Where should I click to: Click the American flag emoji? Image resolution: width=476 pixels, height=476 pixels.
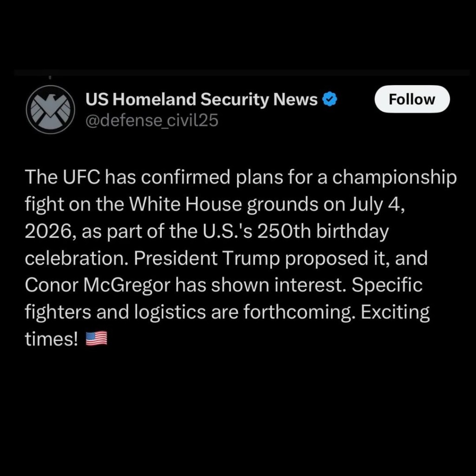click(97, 340)
